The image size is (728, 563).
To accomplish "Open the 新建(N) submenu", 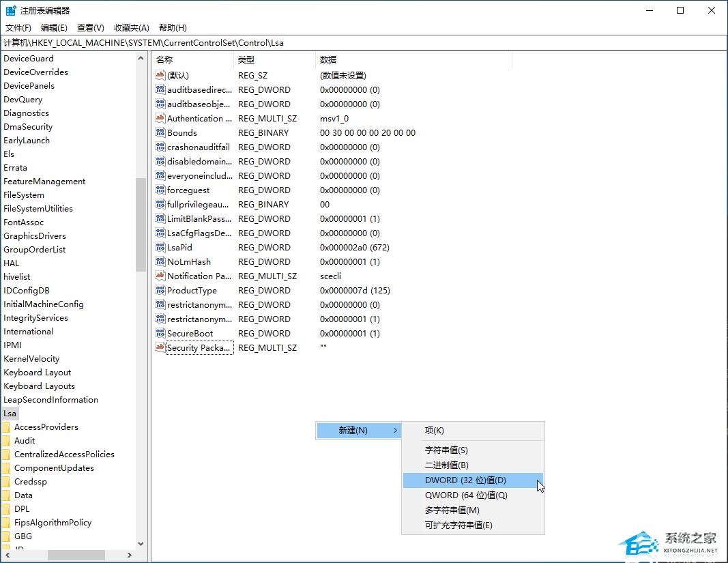I will click(358, 431).
